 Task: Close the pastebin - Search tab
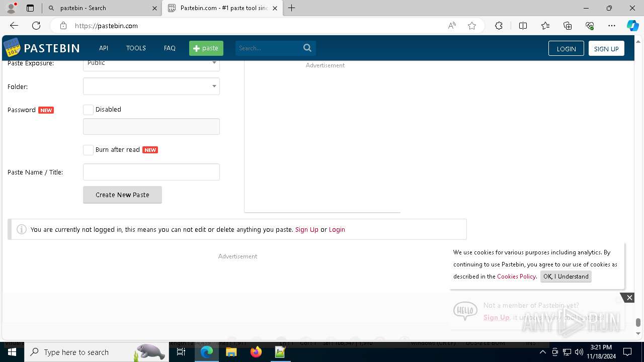155,8
